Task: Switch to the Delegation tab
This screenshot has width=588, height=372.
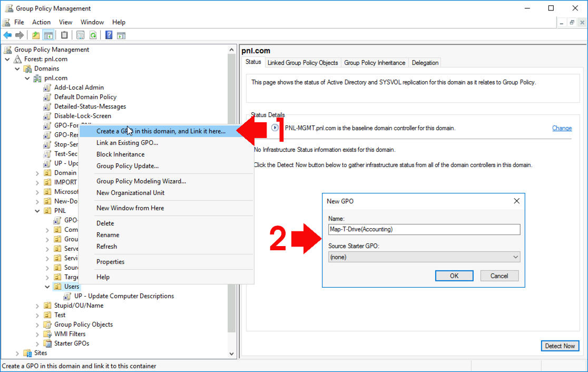Action: [x=424, y=62]
